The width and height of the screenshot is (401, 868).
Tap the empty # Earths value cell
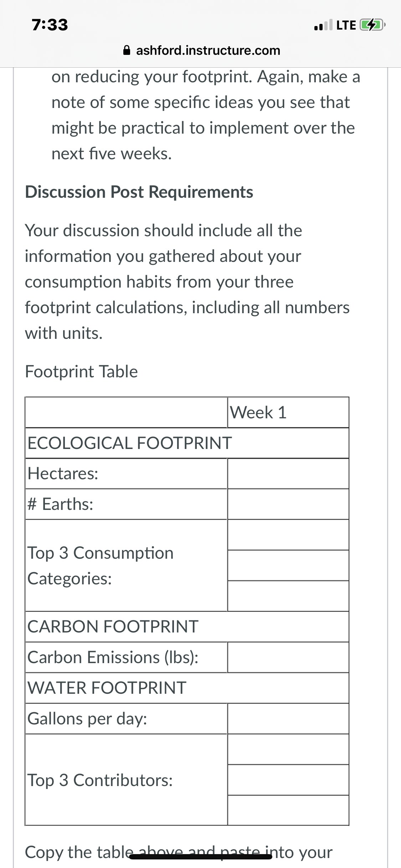pos(288,504)
